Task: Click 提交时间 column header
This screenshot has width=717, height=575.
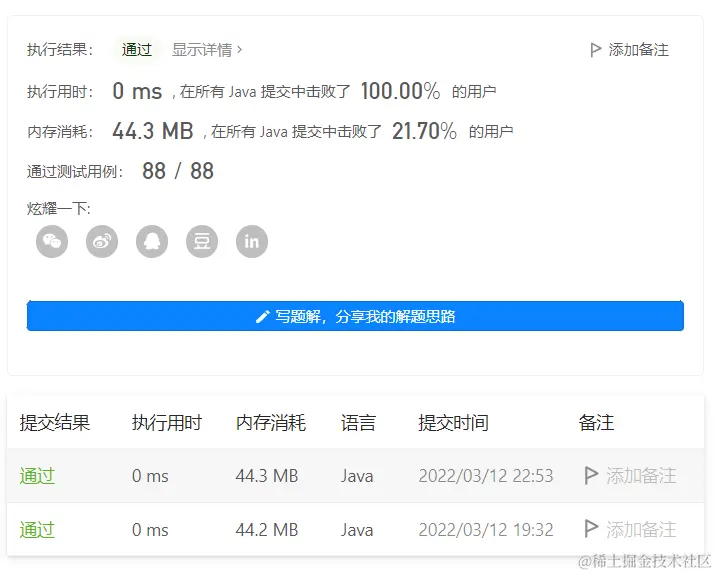Action: (x=454, y=422)
